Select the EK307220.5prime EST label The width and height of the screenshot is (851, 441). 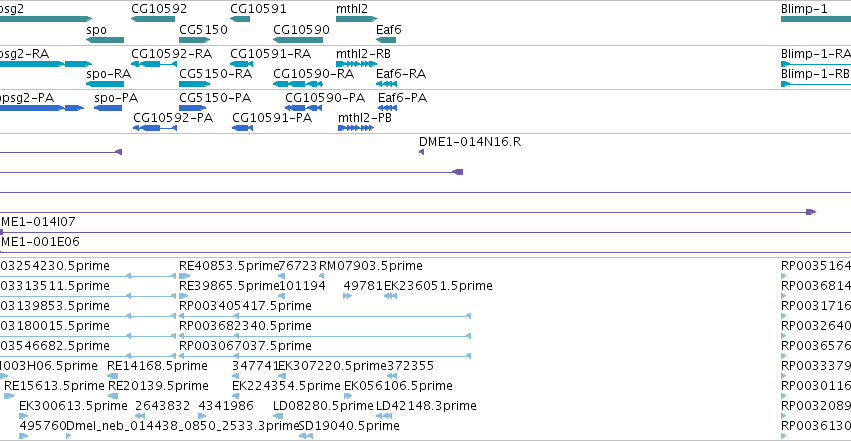(x=332, y=366)
